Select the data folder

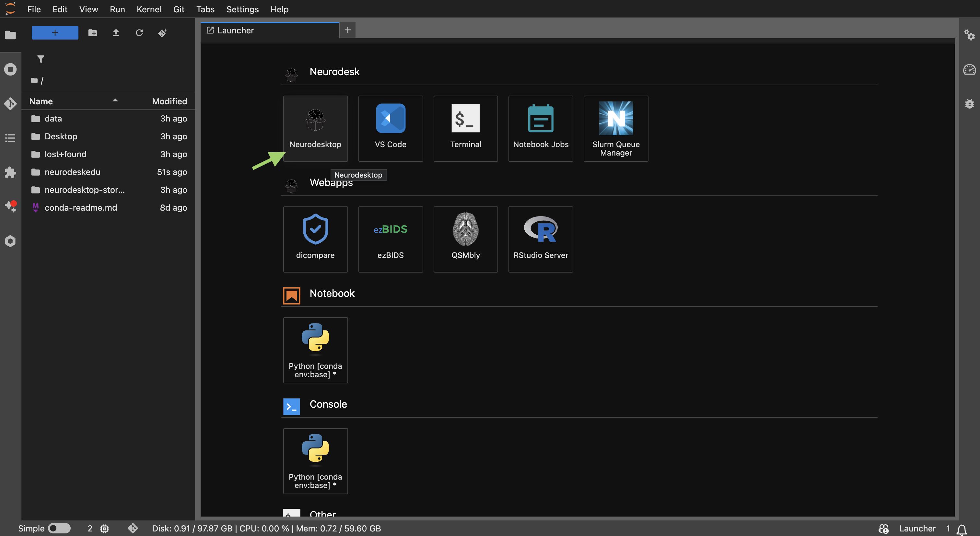[109, 118]
